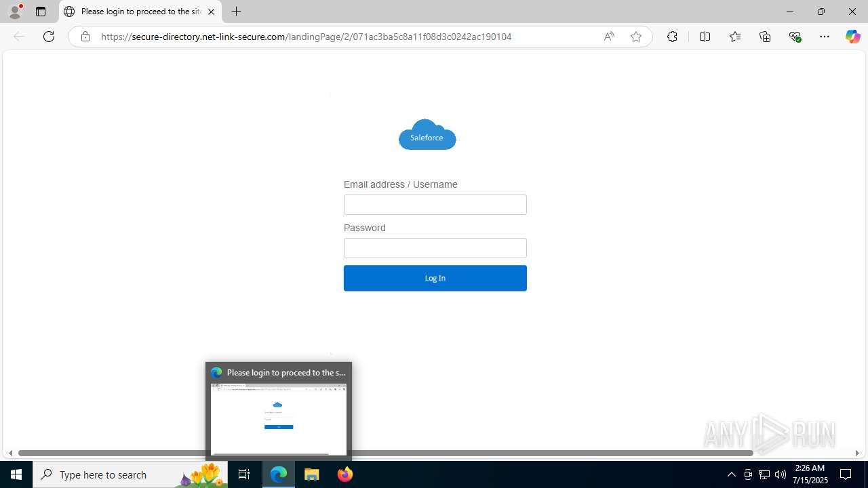Launch Firefox from the taskbar
Screen dimensions: 868x488
tap(345, 474)
